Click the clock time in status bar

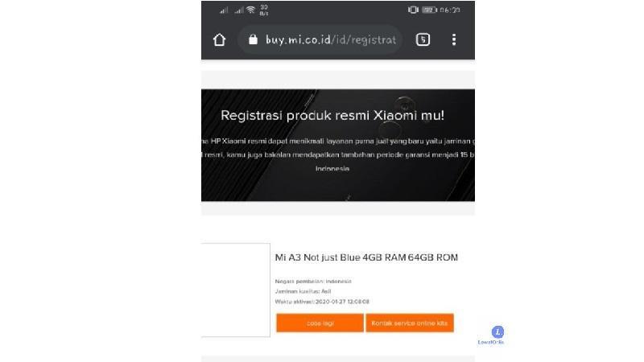[450, 10]
